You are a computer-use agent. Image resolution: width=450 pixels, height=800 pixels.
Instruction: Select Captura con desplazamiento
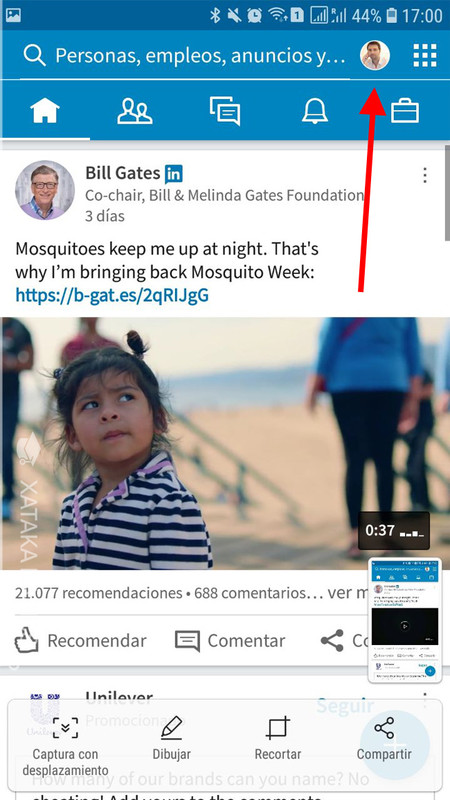coord(65,745)
